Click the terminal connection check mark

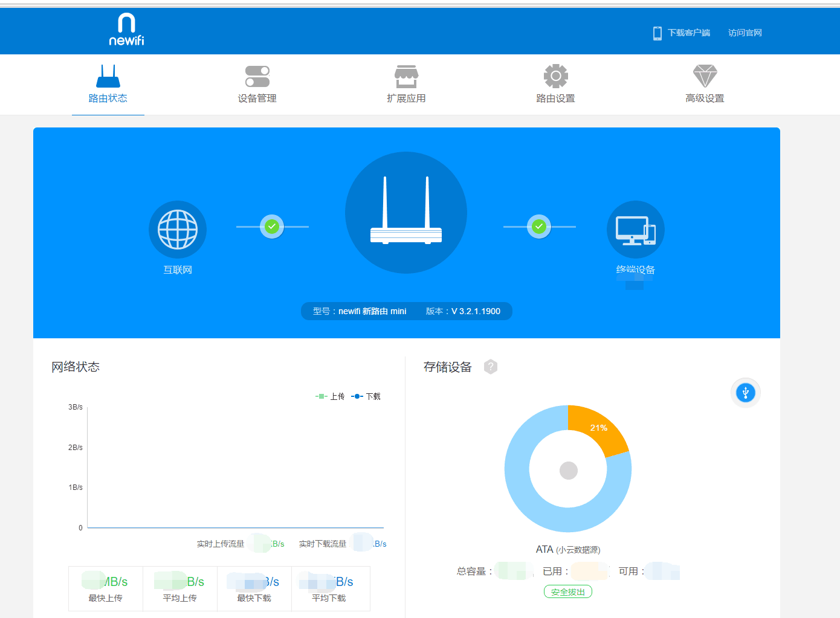click(539, 227)
